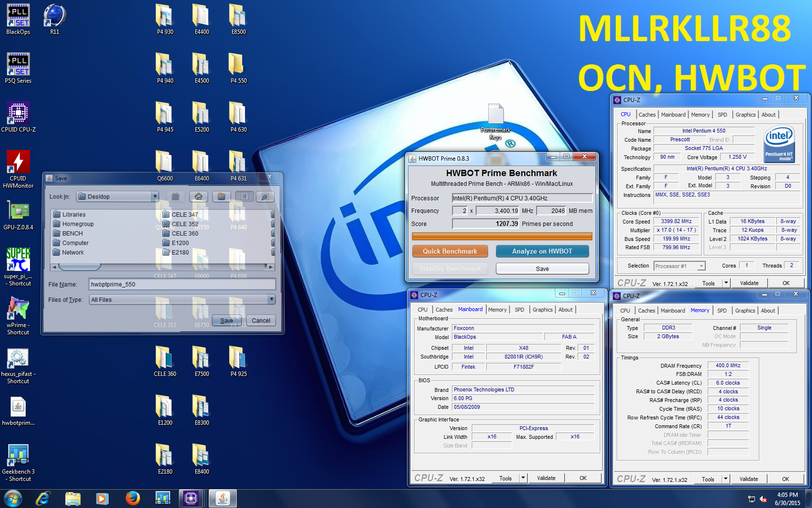The height and width of the screenshot is (508, 812).
Task: Click the Intel Pentium 4 HT logo
Action: click(x=779, y=144)
